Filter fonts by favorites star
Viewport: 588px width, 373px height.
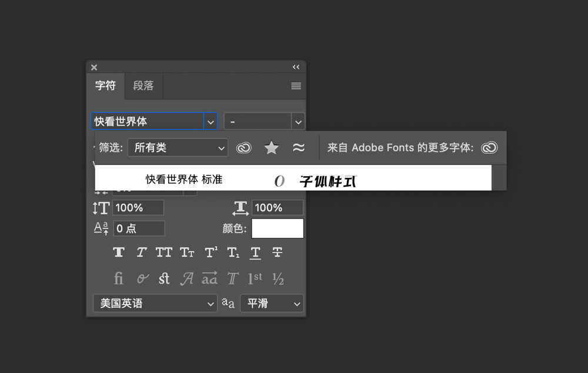pyautogui.click(x=271, y=147)
